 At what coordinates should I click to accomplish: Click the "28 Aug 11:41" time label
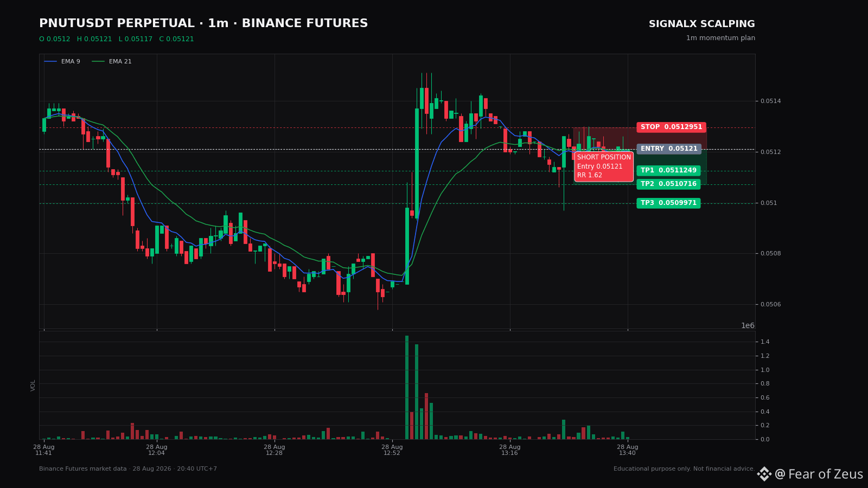[44, 450]
